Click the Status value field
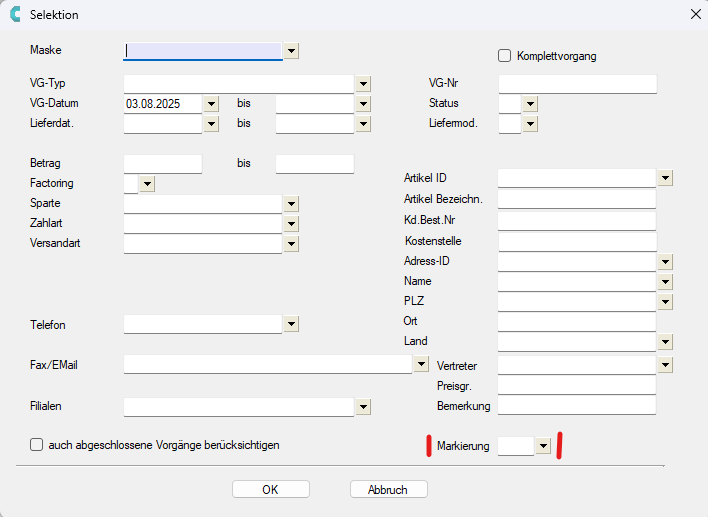708x517 pixels. point(510,104)
